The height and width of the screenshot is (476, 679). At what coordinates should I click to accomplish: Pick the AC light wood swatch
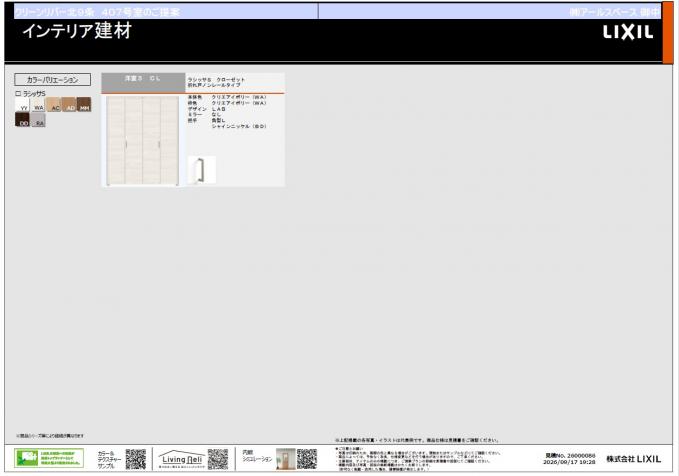click(53, 104)
